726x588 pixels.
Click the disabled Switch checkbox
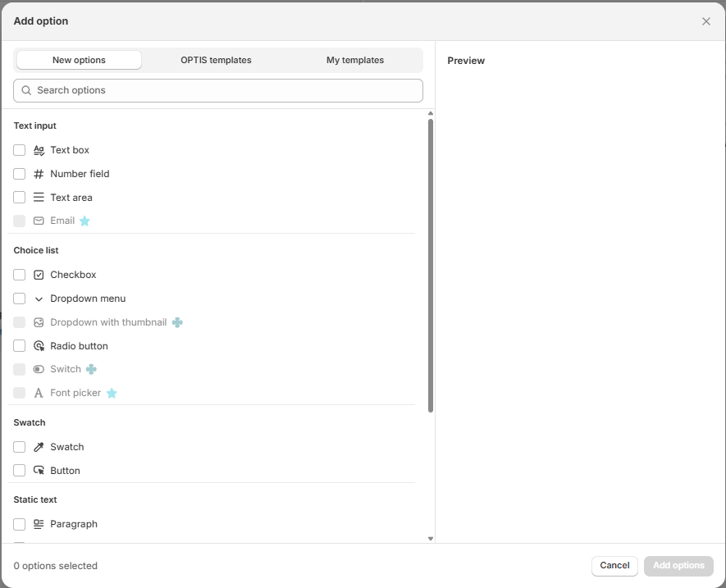point(20,370)
